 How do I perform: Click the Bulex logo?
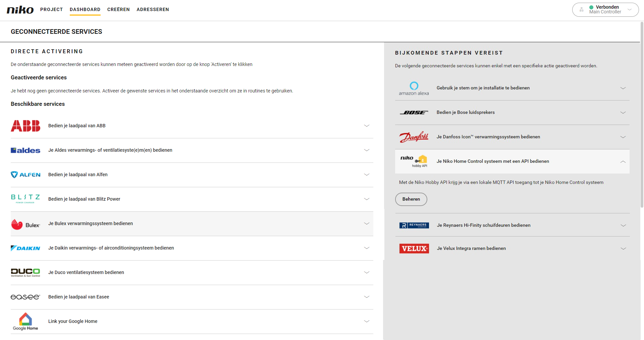click(x=25, y=224)
